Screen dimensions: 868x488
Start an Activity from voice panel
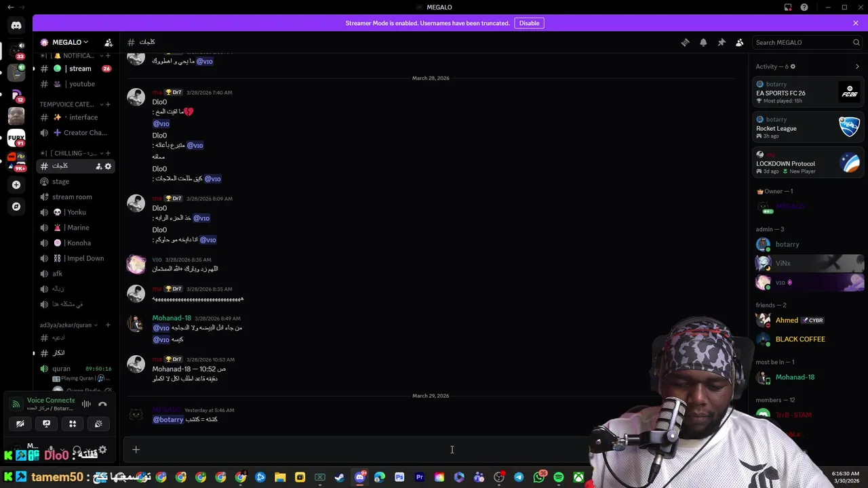pyautogui.click(x=73, y=424)
